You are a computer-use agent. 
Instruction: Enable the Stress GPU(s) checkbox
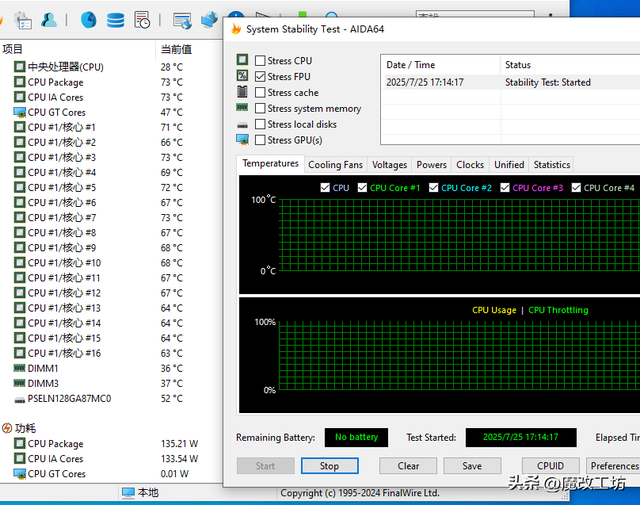click(x=260, y=140)
